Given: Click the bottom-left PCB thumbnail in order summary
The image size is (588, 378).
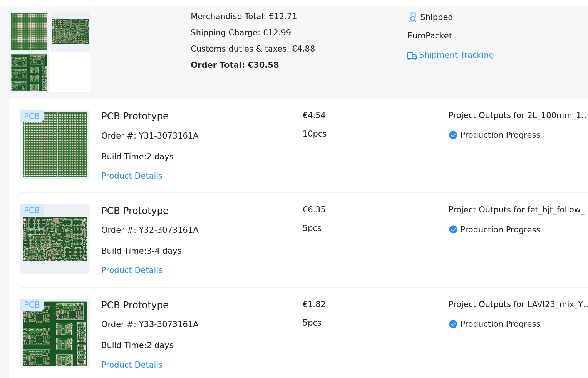Looking at the screenshot, I should click(x=29, y=72).
